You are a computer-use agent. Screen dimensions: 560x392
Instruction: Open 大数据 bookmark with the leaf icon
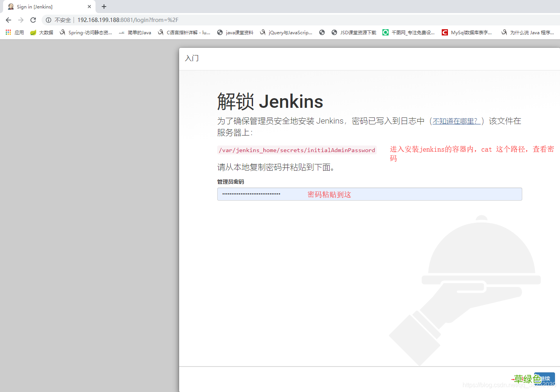42,32
